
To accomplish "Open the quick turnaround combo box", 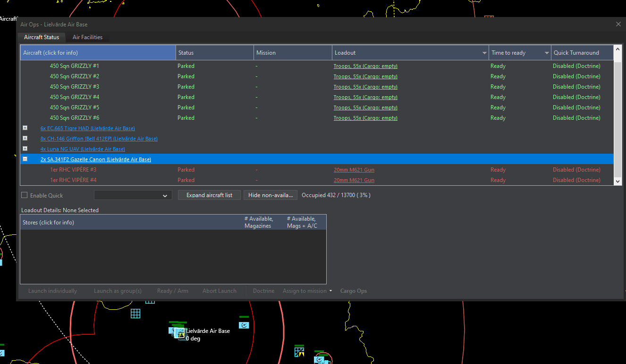I will point(133,195).
